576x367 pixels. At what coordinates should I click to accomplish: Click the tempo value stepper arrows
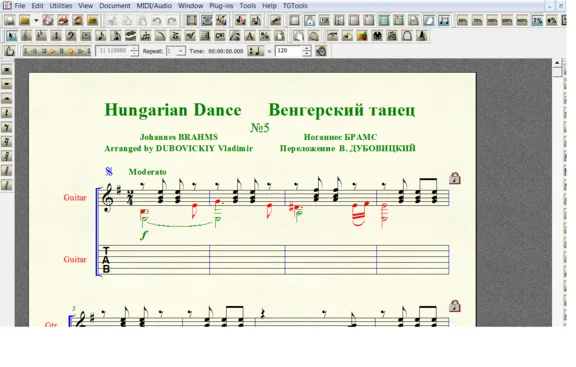point(306,51)
